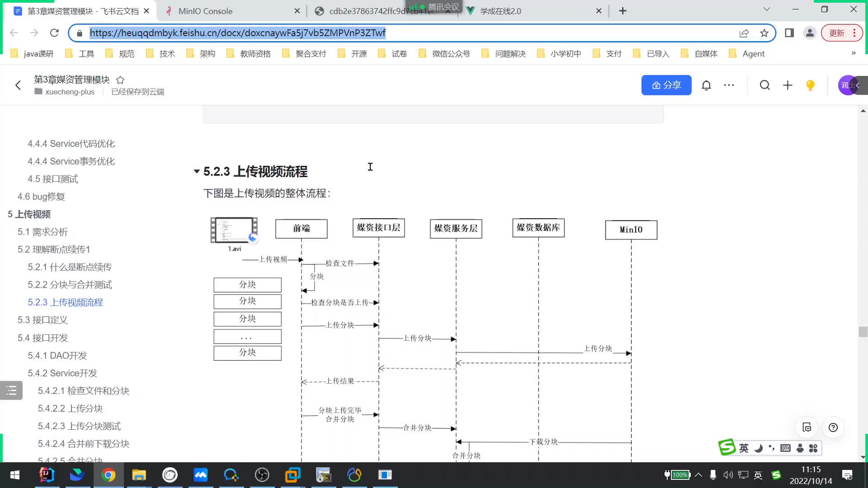This screenshot has width=868, height=488.
Task: Click the scrollbar down arrow
Action: [863, 457]
